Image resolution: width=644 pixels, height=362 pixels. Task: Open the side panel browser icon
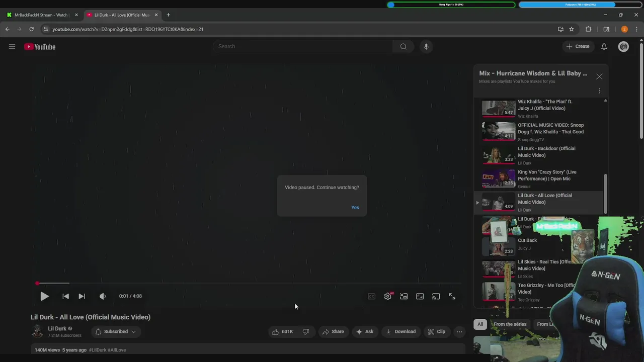point(606,29)
